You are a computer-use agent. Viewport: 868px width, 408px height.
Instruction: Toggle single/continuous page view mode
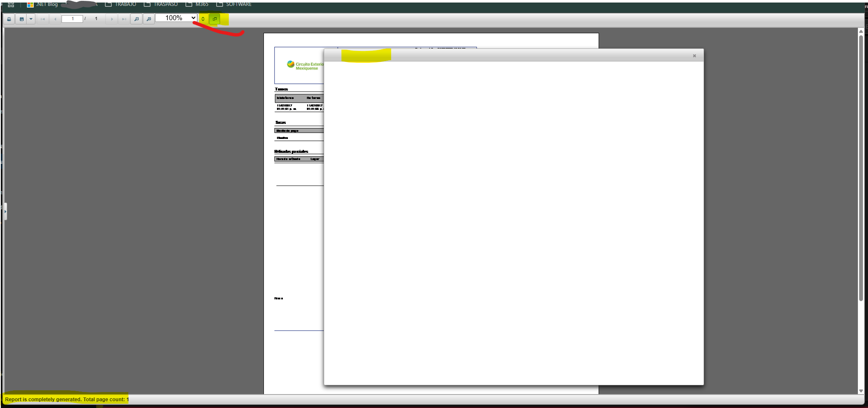click(x=203, y=19)
